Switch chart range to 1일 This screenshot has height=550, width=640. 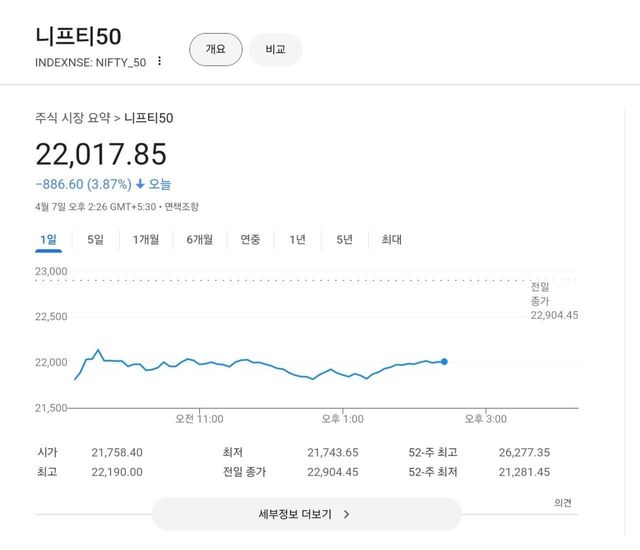48,239
